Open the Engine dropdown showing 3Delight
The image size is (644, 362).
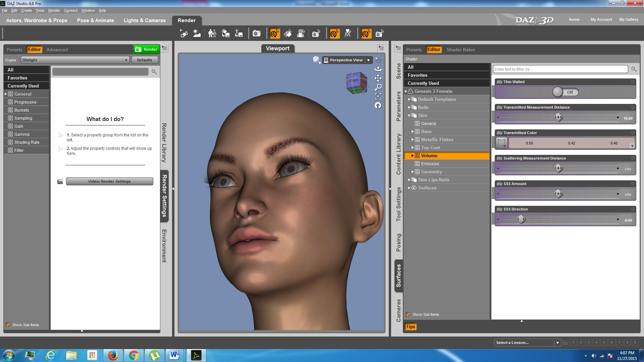(75, 60)
